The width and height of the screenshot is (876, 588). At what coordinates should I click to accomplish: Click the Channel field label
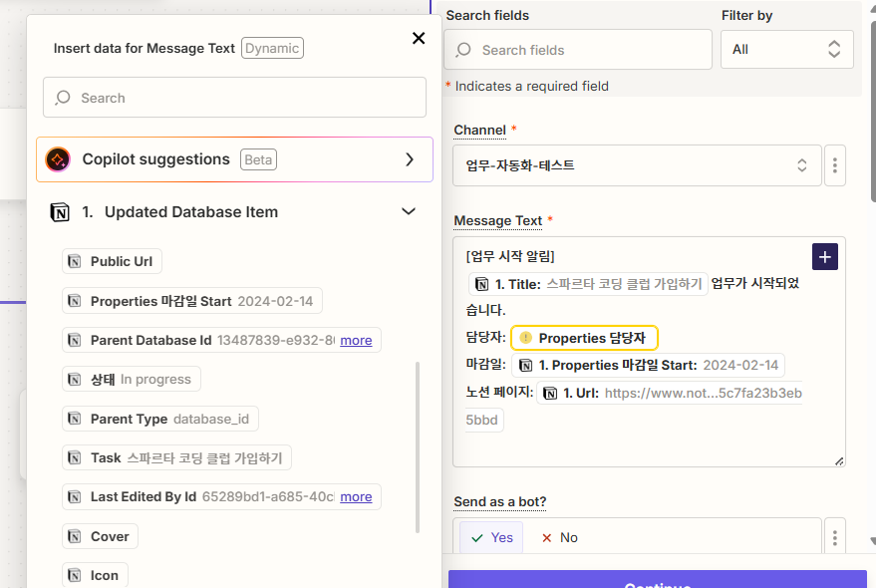tap(480, 131)
